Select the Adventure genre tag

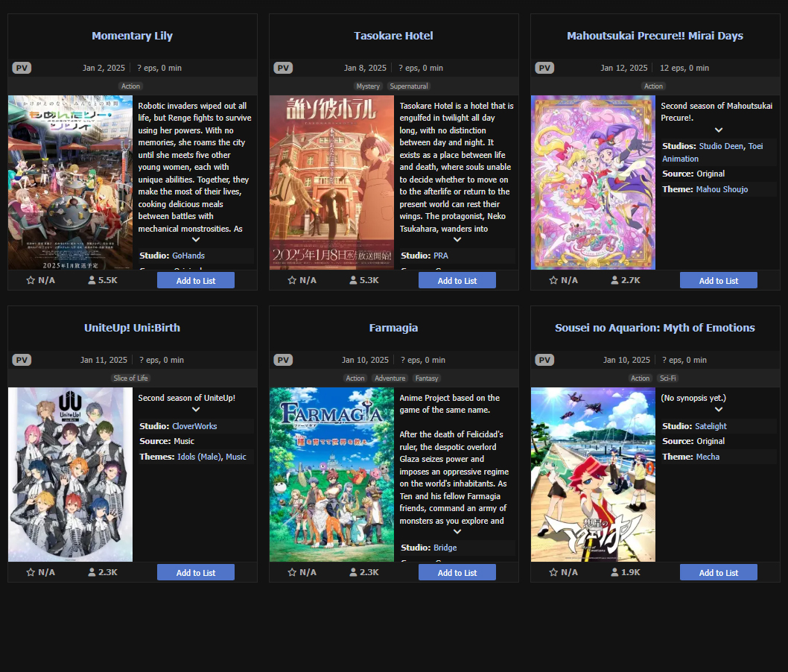390,378
